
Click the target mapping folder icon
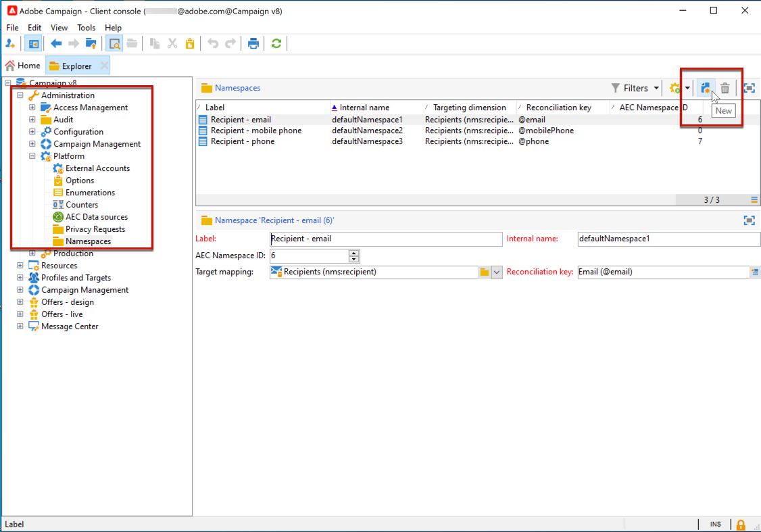pyautogui.click(x=485, y=272)
